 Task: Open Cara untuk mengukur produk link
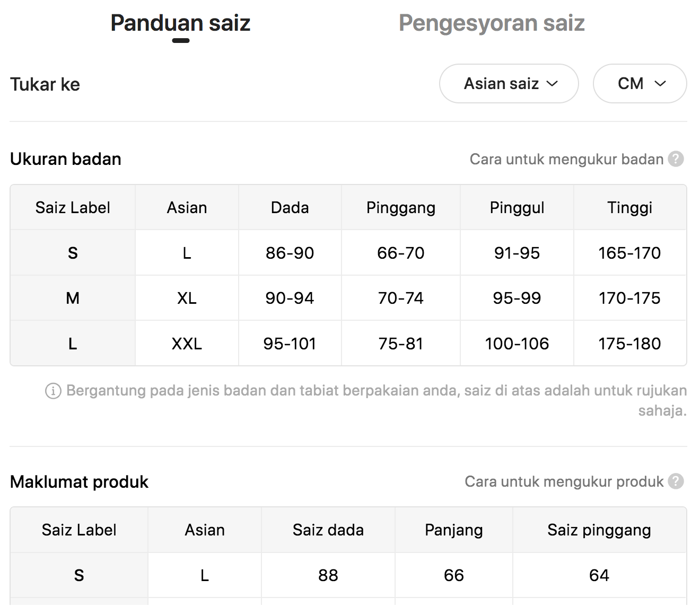[x=564, y=481]
